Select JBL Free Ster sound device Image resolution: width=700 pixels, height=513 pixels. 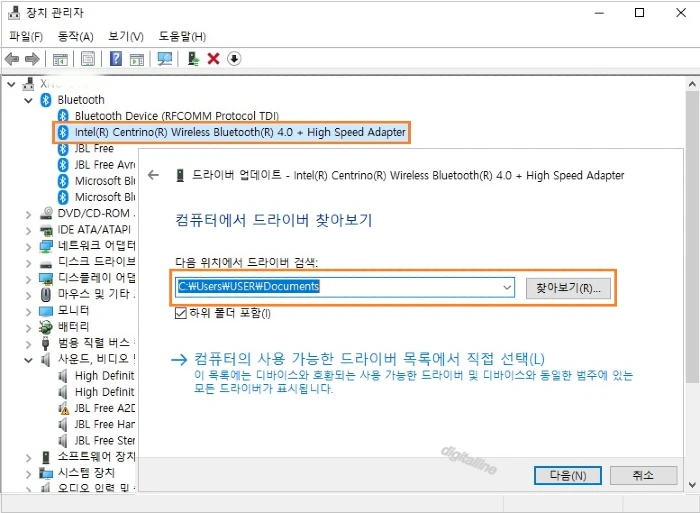coord(104,441)
